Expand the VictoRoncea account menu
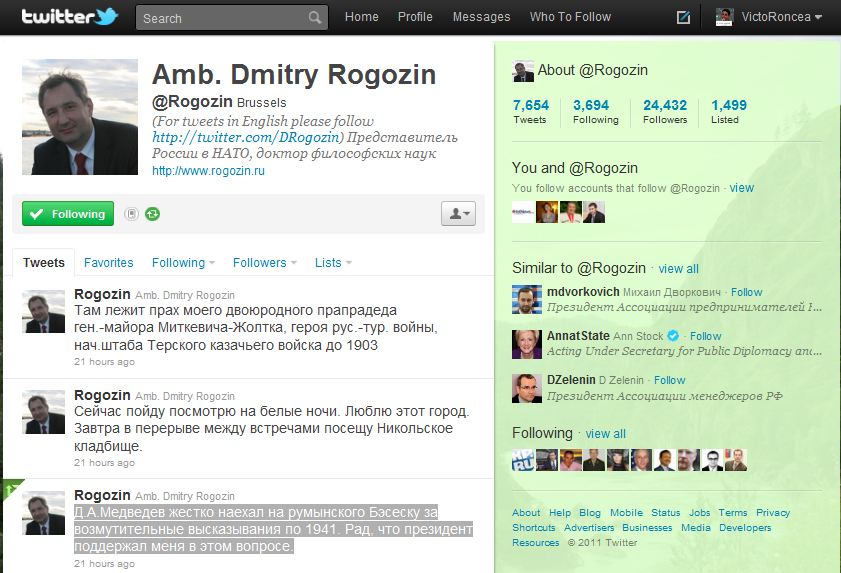 [770, 17]
